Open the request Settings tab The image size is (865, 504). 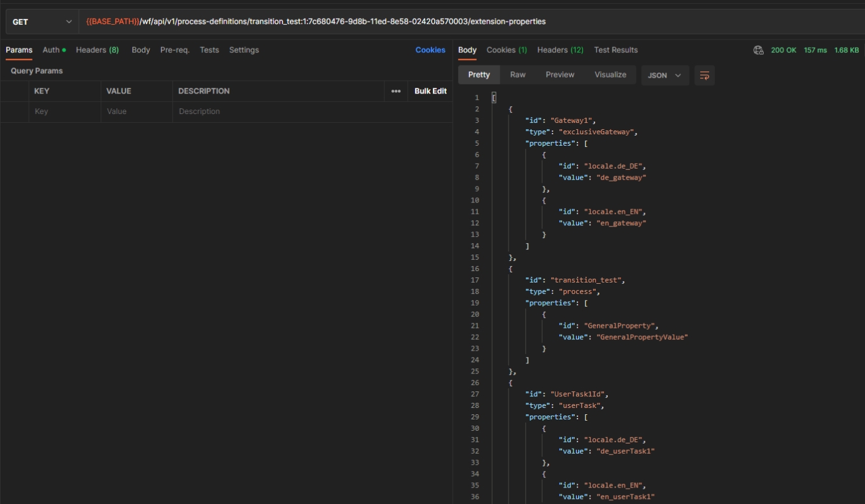click(x=244, y=50)
